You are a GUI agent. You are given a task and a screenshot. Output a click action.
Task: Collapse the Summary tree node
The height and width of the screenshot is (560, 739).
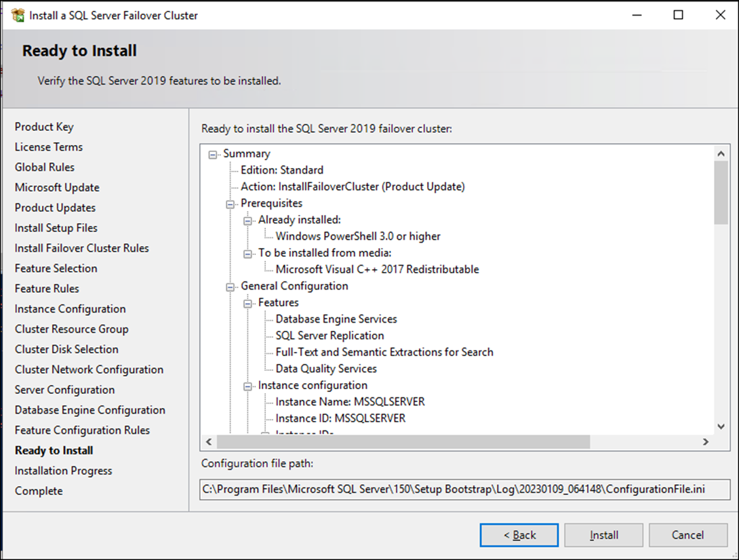point(213,155)
